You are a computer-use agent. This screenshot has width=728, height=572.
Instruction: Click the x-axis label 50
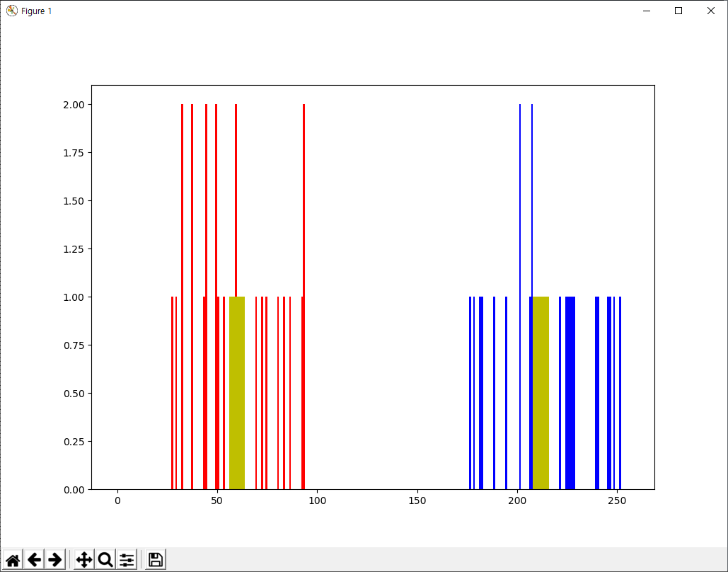(x=216, y=501)
